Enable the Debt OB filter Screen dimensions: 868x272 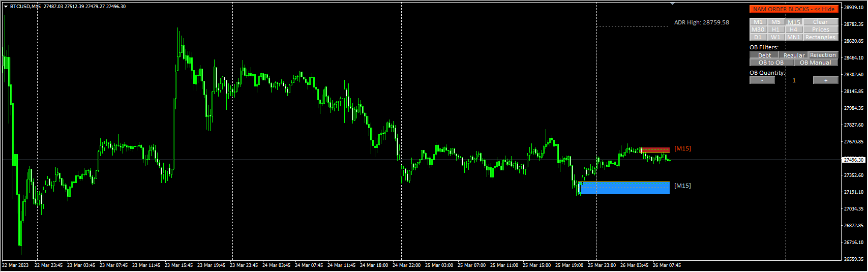pos(764,55)
